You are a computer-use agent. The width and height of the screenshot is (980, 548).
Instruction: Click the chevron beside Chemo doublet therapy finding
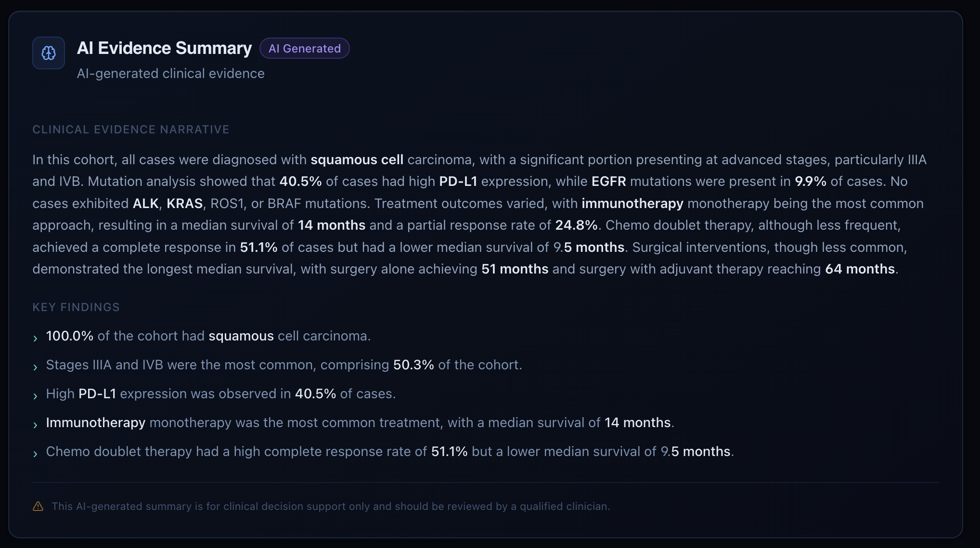35,454
